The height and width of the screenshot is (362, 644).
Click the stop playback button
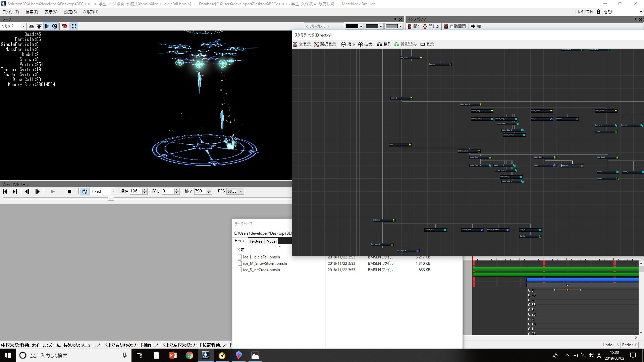(69, 192)
